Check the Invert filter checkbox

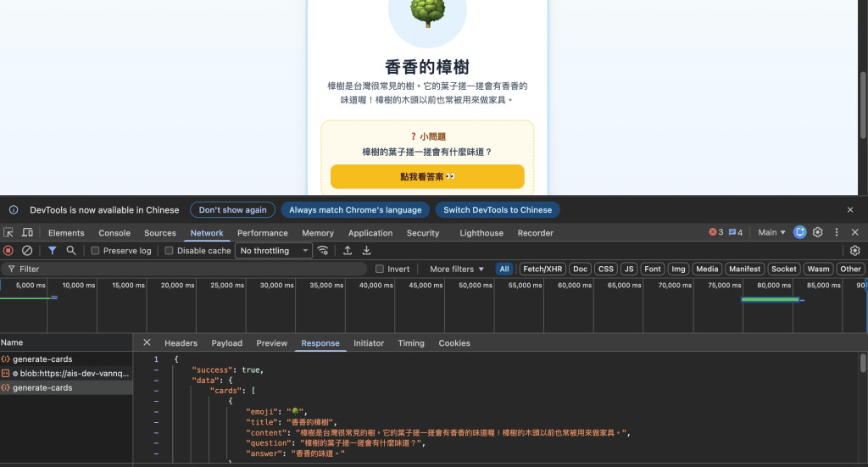point(379,269)
